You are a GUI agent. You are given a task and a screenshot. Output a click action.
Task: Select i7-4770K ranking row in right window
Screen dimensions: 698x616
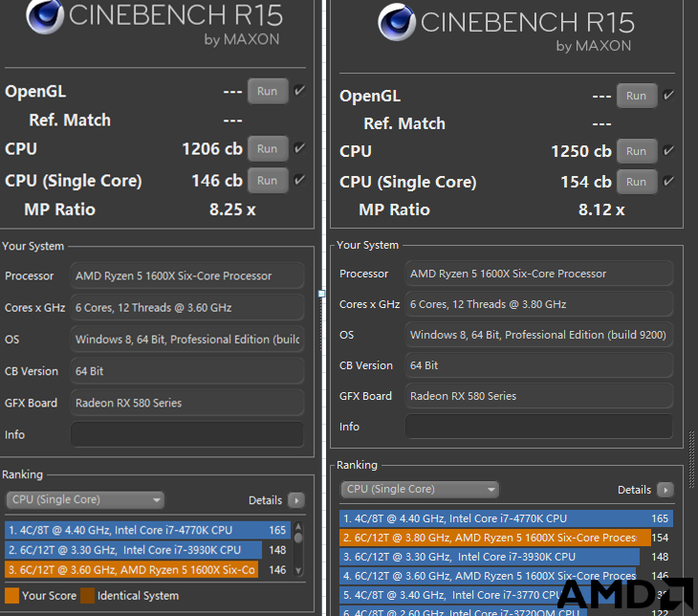(506, 518)
